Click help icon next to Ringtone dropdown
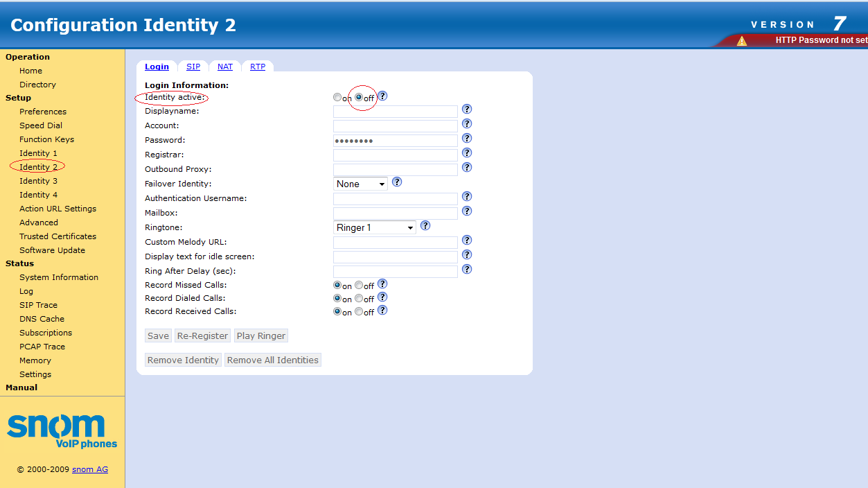Image resolution: width=868 pixels, height=488 pixels. (x=425, y=226)
